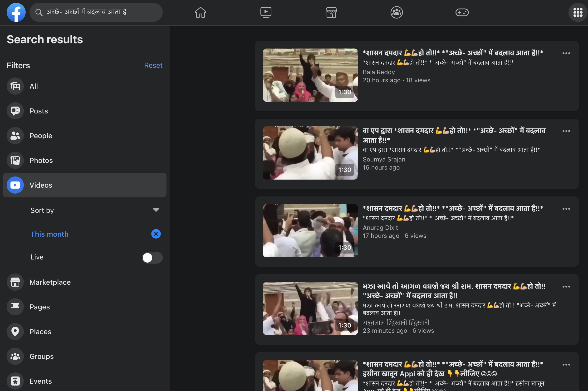This screenshot has width=588, height=391.
Task: Reset all search filters
Action: click(153, 65)
